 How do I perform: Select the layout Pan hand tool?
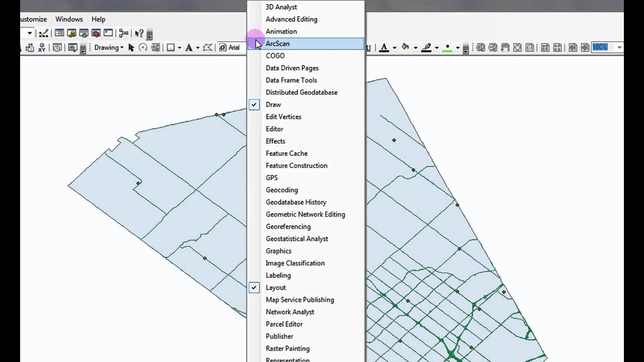click(x=505, y=47)
